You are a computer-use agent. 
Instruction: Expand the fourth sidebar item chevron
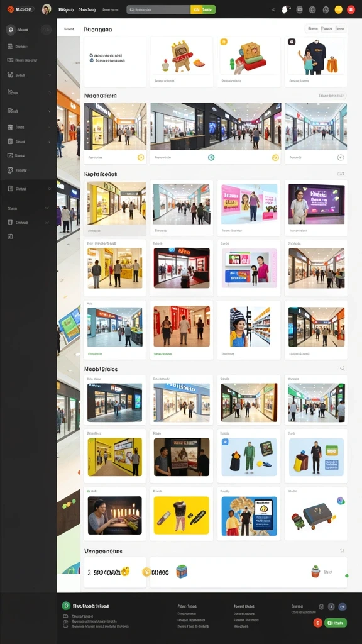click(x=50, y=93)
